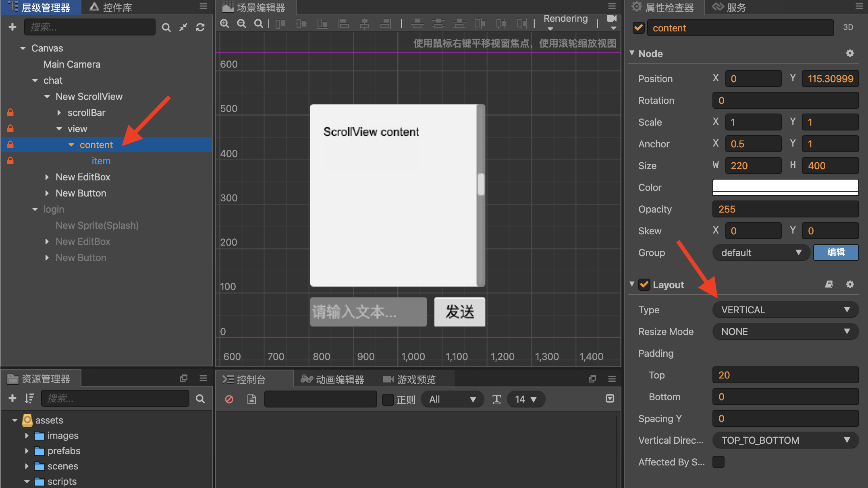868x488 pixels.
Task: Check the Affected By Scale checkbox
Action: pyautogui.click(x=718, y=462)
